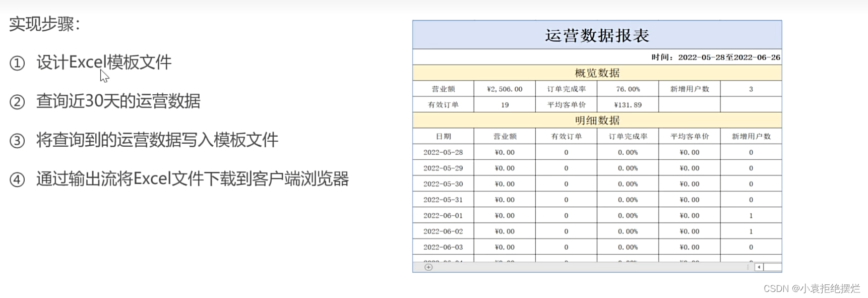Select valid orders 0 in 2022-06-01 row

coord(566,215)
